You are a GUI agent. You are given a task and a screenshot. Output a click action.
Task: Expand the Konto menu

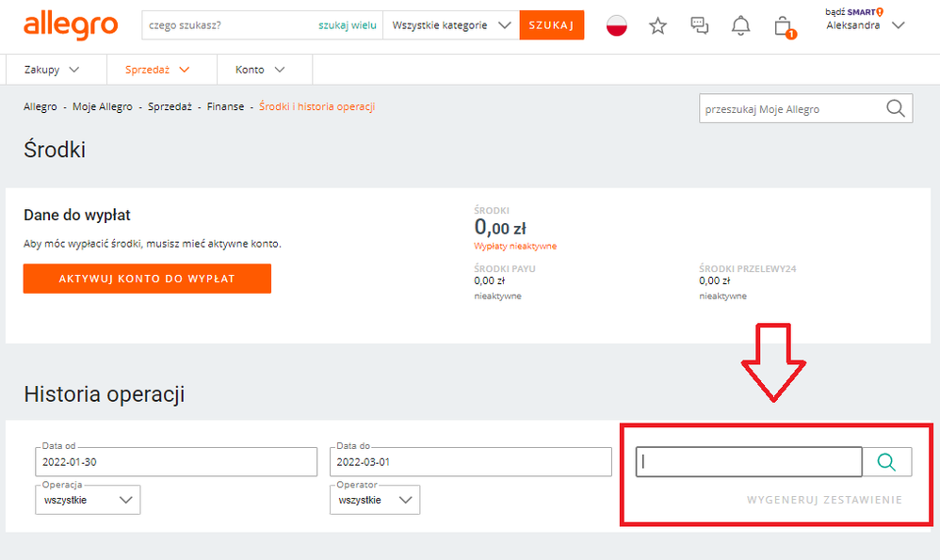(260, 70)
